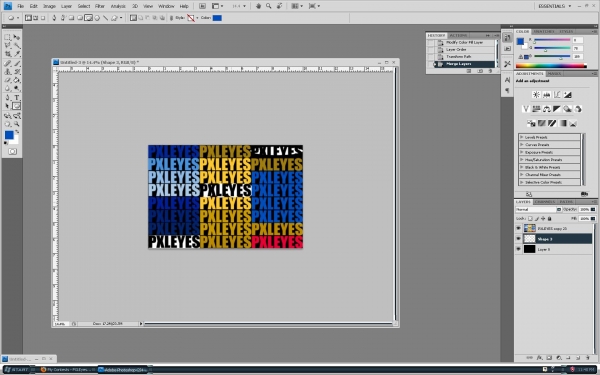Add a Levels adjustment
600x375 pixels.
[546, 95]
